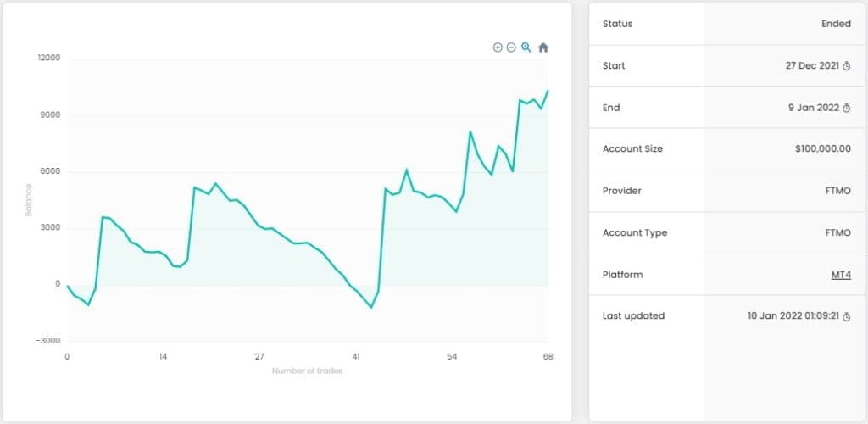Click the Account Type row FTMO value

pyautogui.click(x=837, y=232)
